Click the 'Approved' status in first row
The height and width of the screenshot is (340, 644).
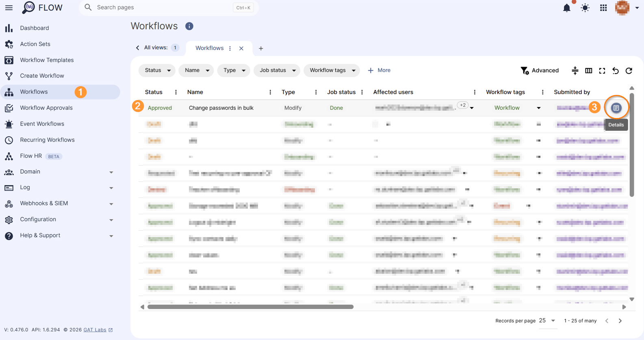pyautogui.click(x=160, y=108)
